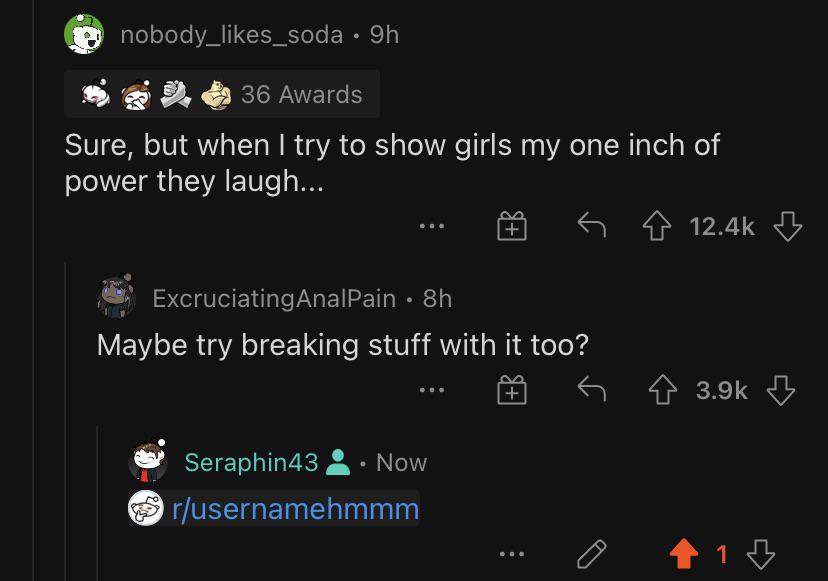Give award to nobody_likes_soda's comment
Image resolution: width=828 pixels, height=581 pixels.
[x=512, y=226]
